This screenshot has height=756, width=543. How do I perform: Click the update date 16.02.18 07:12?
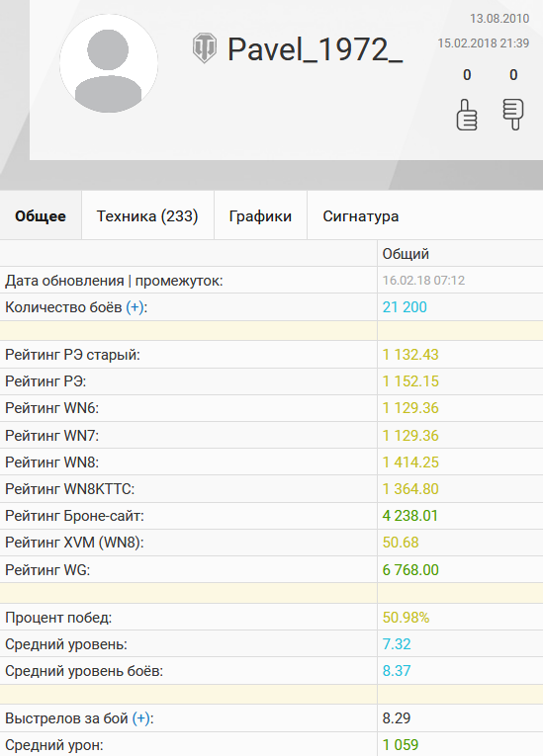pyautogui.click(x=423, y=281)
